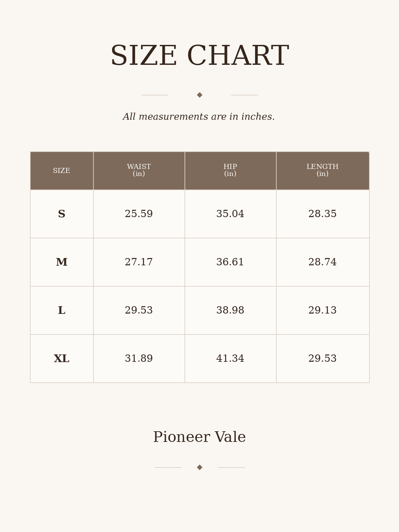
Task: Click the HIP (in) column header
Action: coord(230,171)
